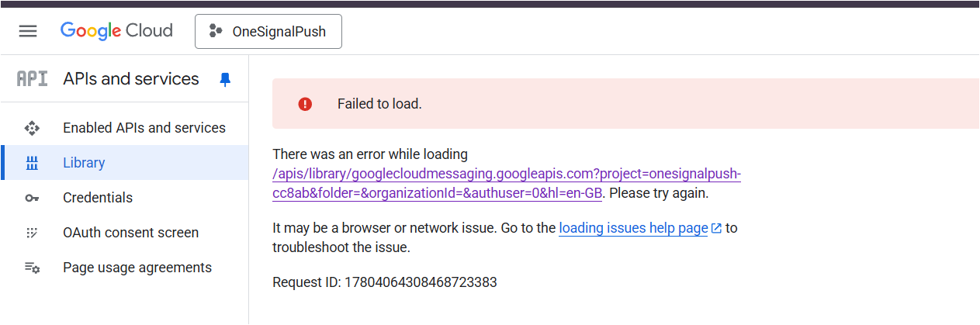Click the external-link icon after help page
Viewport: 980px width, 325px height.
tap(716, 228)
